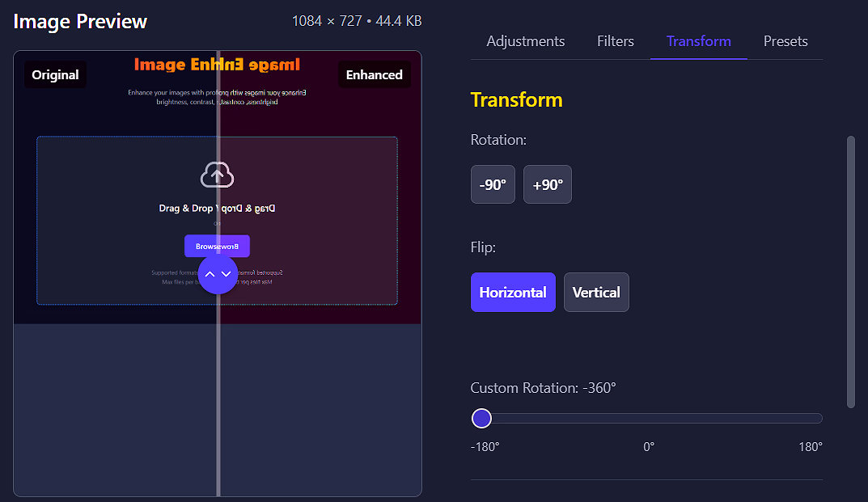Image resolution: width=868 pixels, height=502 pixels.
Task: Click the Enhanced badge on the preview
Action: pyautogui.click(x=374, y=74)
